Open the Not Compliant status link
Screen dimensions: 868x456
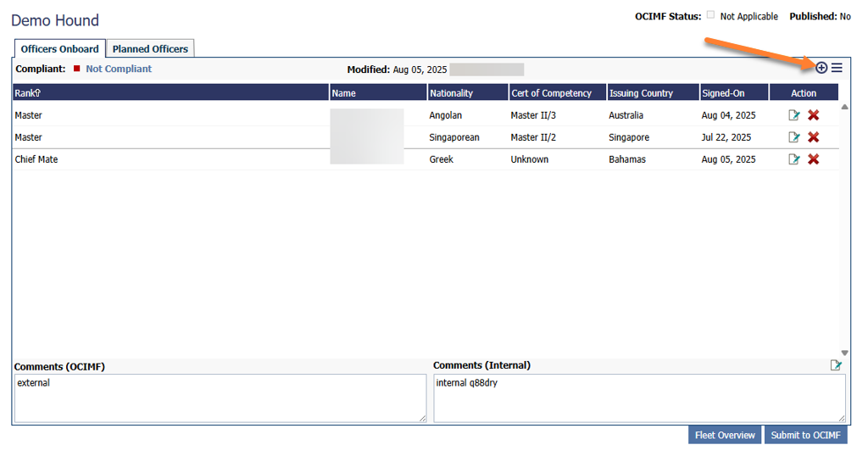(119, 69)
